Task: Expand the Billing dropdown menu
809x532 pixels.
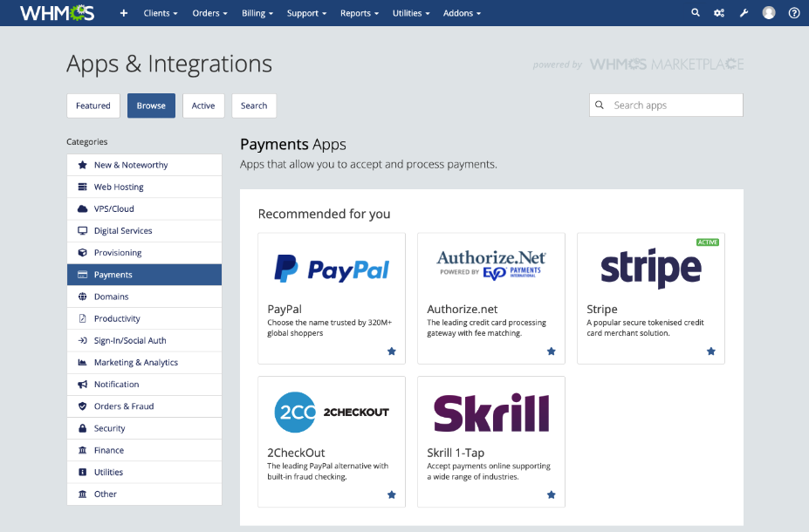Action: 257,13
